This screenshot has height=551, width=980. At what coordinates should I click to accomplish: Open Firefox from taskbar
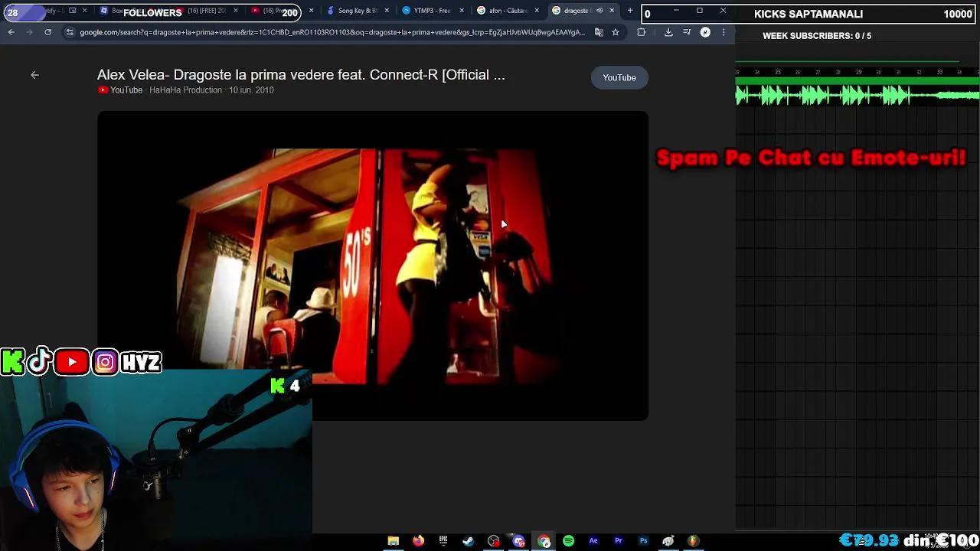pyautogui.click(x=418, y=541)
